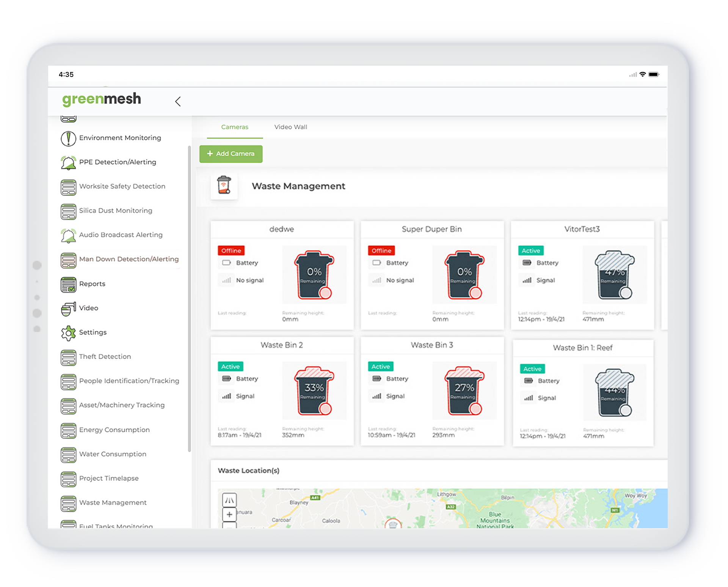Open Theft Detection in sidebar
728x587 pixels.
(105, 357)
